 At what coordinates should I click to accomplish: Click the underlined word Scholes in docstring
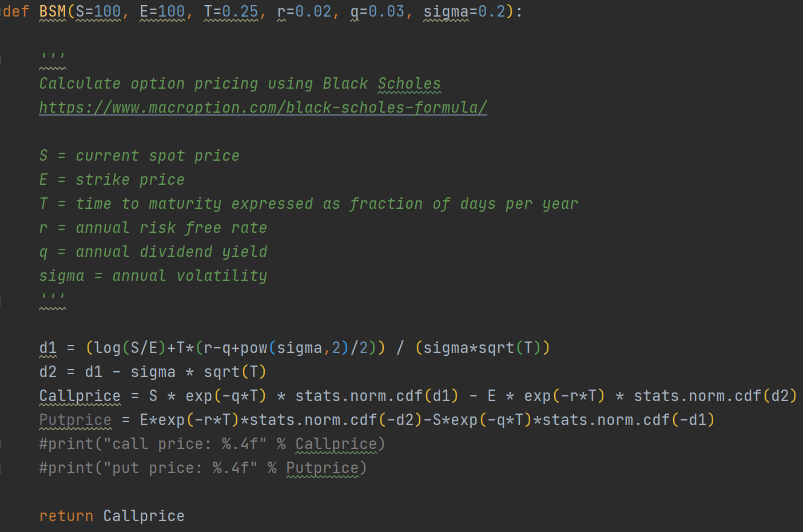point(409,84)
